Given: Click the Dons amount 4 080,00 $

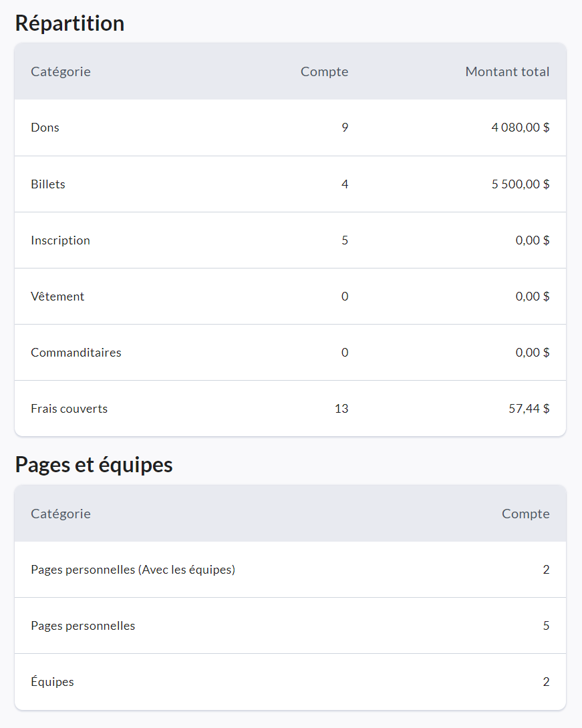Looking at the screenshot, I should [520, 128].
